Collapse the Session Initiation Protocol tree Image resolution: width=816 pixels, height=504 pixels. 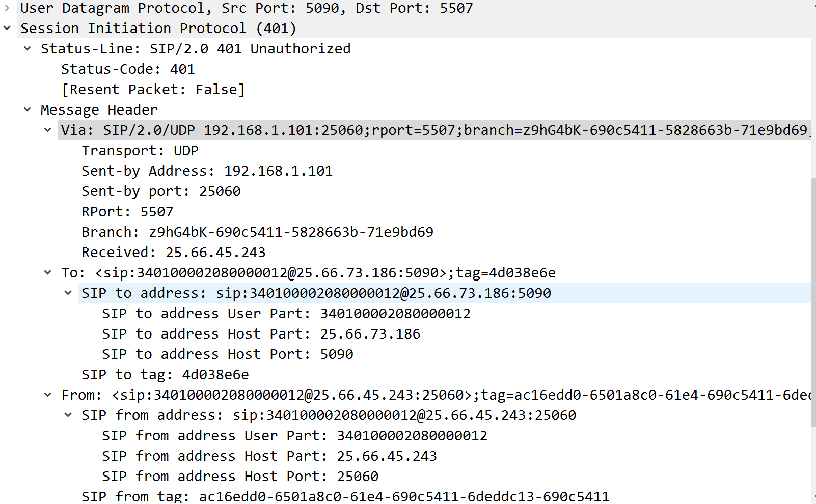(x=7, y=29)
